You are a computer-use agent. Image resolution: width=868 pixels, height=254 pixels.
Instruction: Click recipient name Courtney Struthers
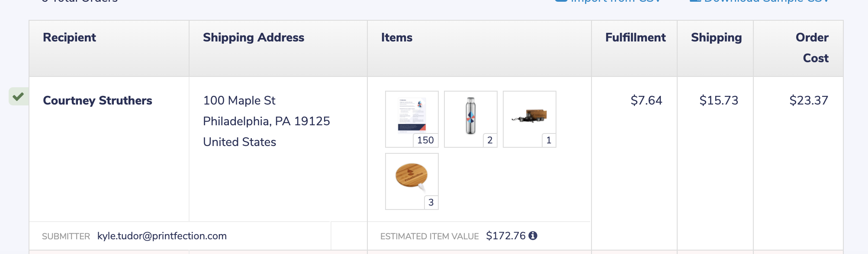(97, 101)
